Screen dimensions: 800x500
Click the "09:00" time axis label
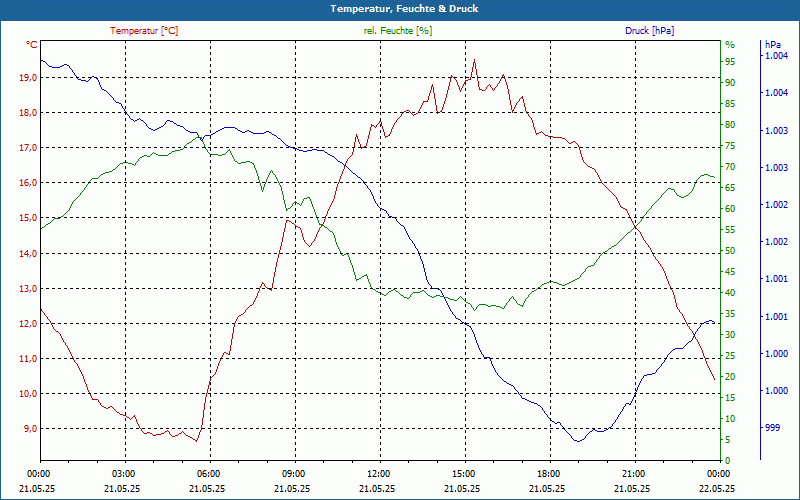point(293,474)
